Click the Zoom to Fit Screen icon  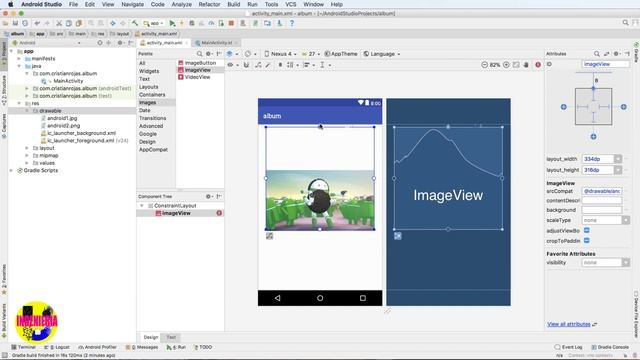click(x=516, y=65)
